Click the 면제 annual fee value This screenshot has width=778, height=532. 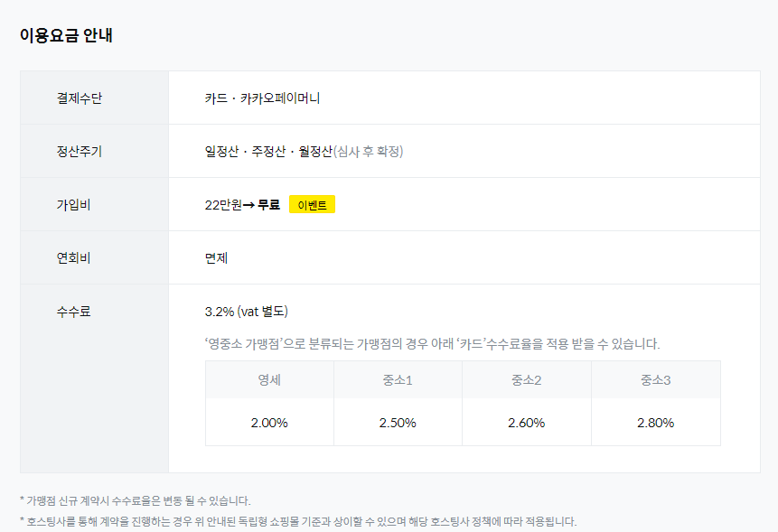tap(217, 258)
